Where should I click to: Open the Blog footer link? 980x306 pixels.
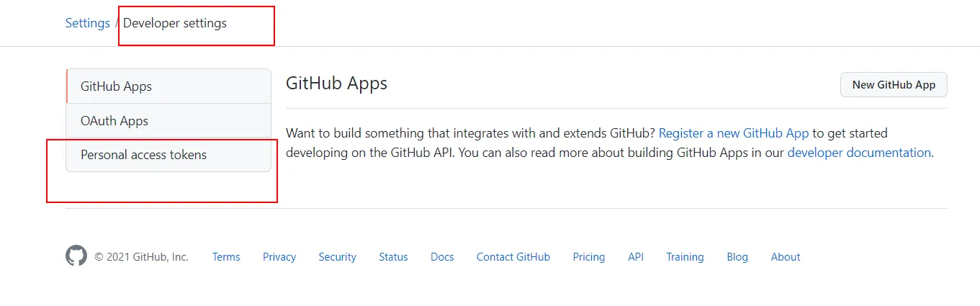point(737,257)
